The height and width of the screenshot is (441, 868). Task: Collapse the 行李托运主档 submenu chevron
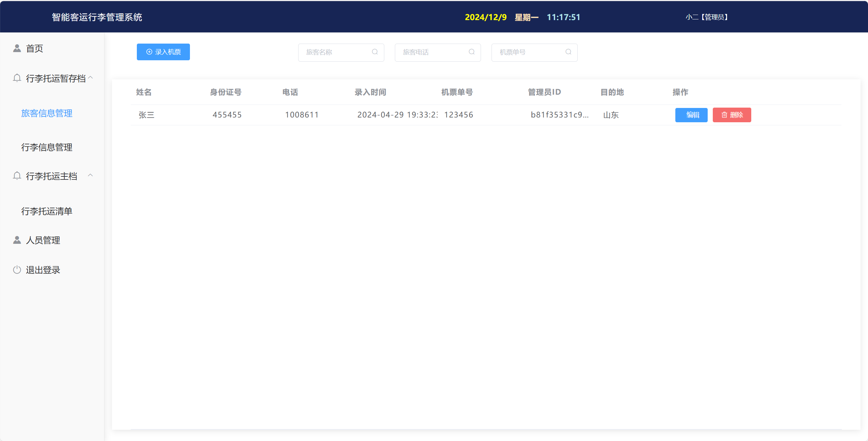coord(91,175)
